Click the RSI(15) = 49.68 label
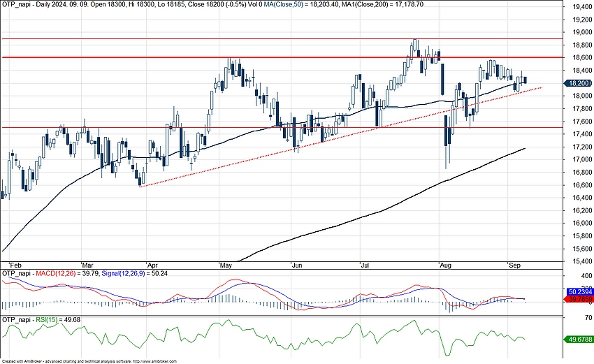 click(58, 320)
